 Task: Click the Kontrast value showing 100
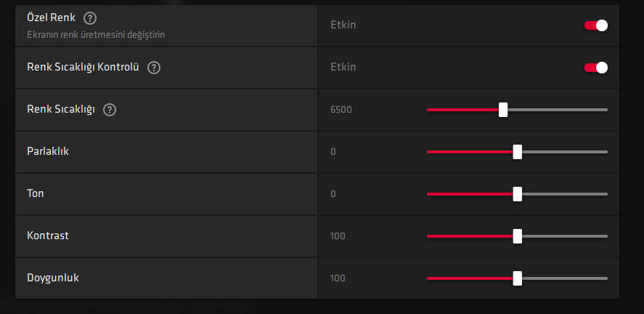pos(338,236)
